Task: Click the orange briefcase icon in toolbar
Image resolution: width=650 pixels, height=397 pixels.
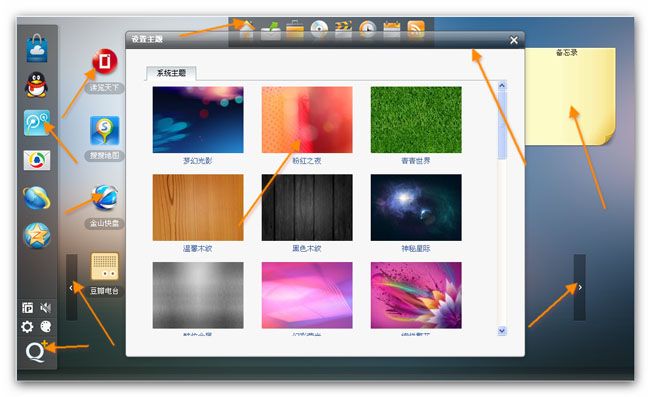Action: point(295,30)
